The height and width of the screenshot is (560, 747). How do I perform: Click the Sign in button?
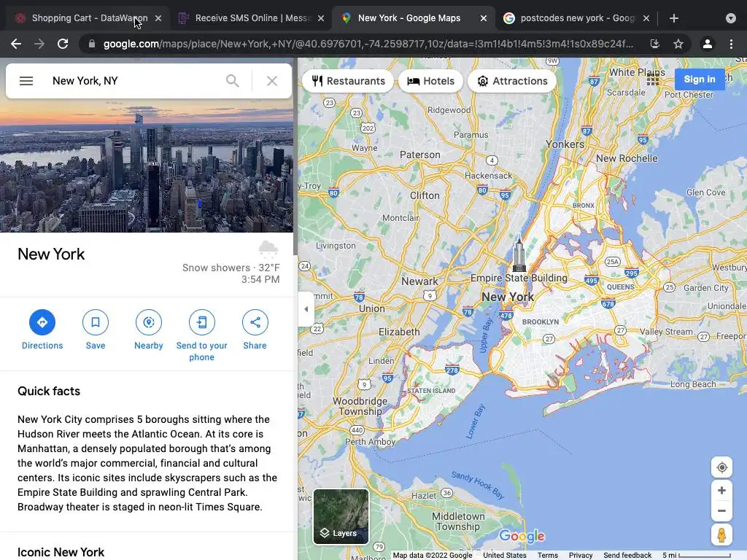tap(700, 79)
